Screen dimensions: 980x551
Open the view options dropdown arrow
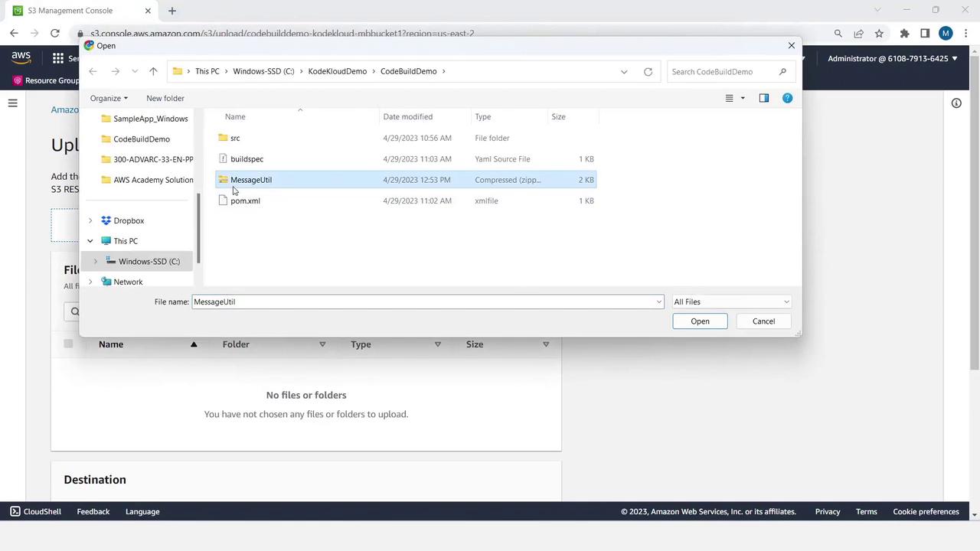point(742,98)
